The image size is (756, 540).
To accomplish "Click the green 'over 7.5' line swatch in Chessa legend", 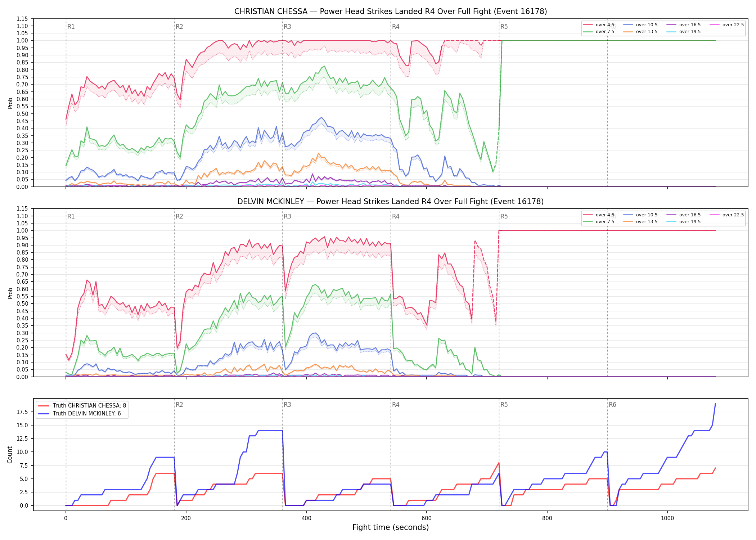I will click(588, 32).
